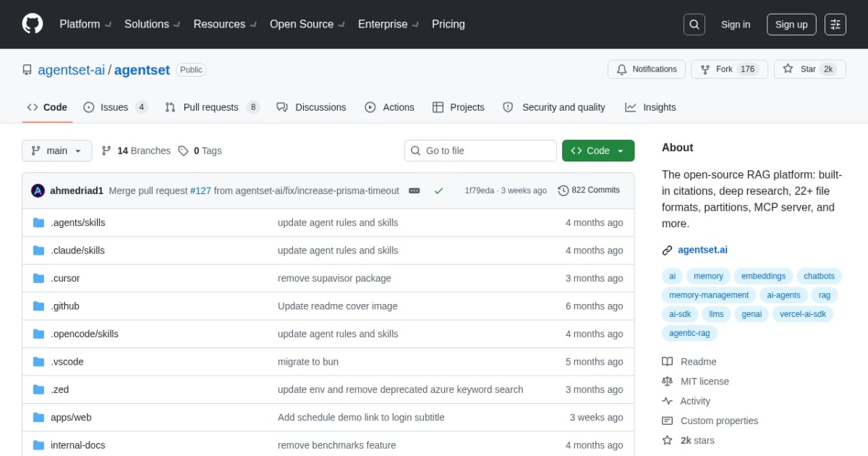The height and width of the screenshot is (456, 868).
Task: Open the .github folder
Action: click(x=65, y=306)
